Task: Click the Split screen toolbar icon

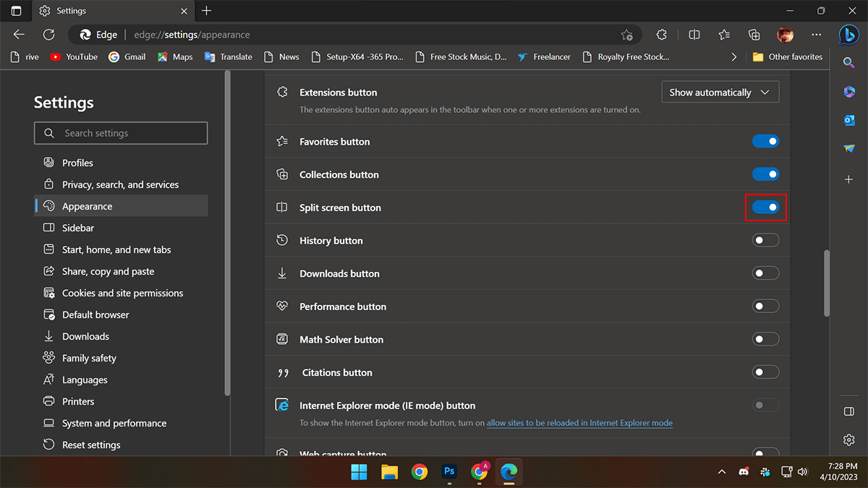Action: [x=694, y=35]
